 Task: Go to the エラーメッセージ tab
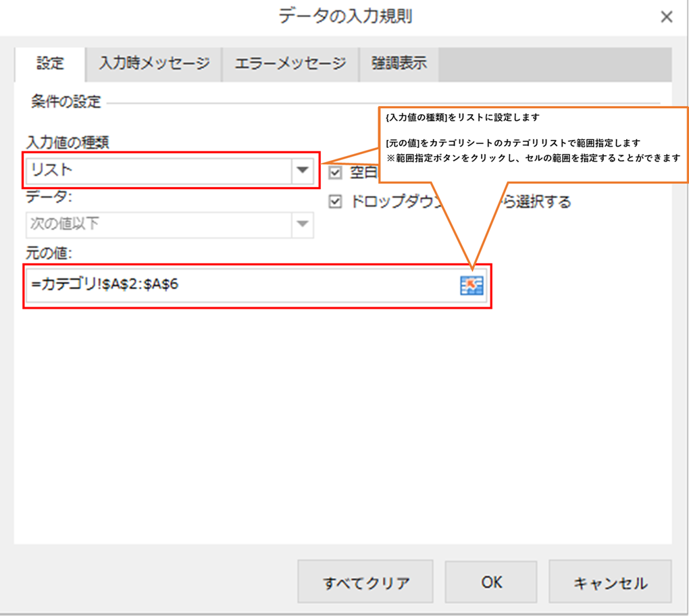[290, 64]
